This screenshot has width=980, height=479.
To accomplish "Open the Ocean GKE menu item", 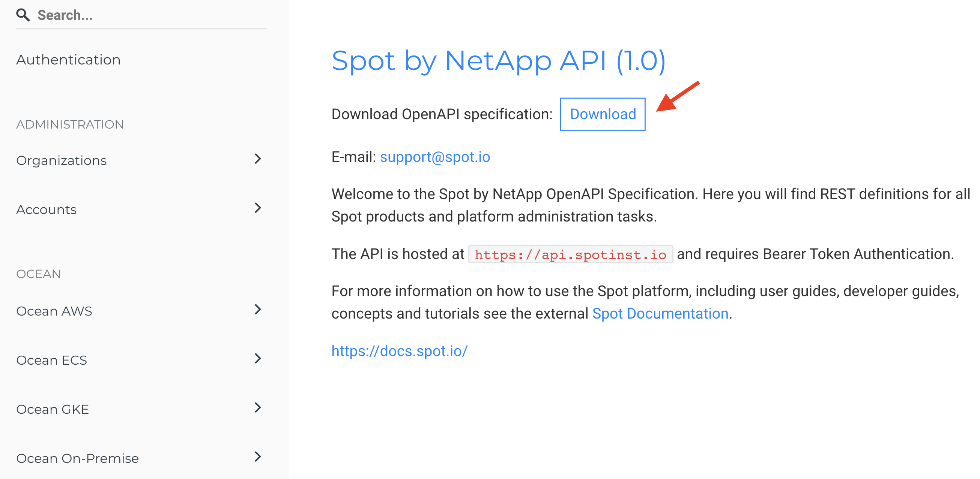I will click(53, 409).
